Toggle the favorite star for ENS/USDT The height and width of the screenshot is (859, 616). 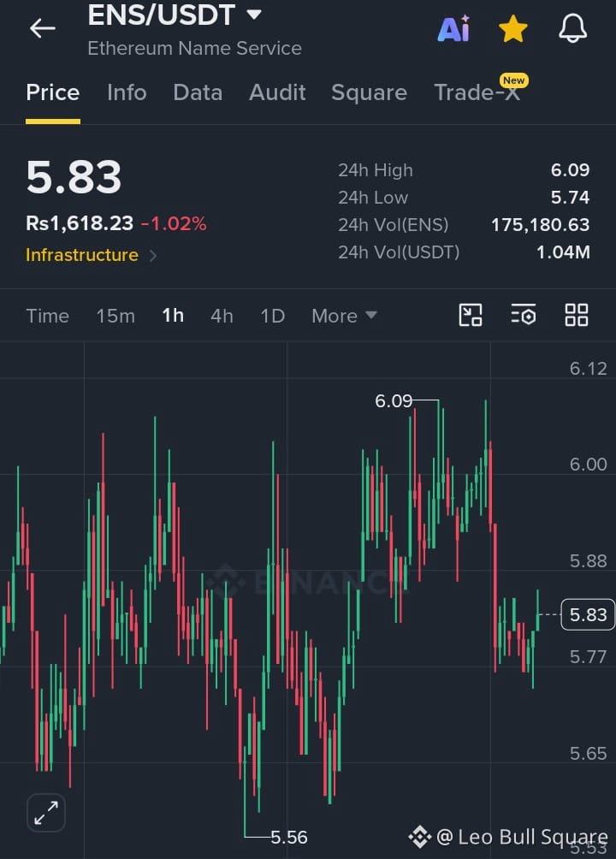tap(513, 28)
